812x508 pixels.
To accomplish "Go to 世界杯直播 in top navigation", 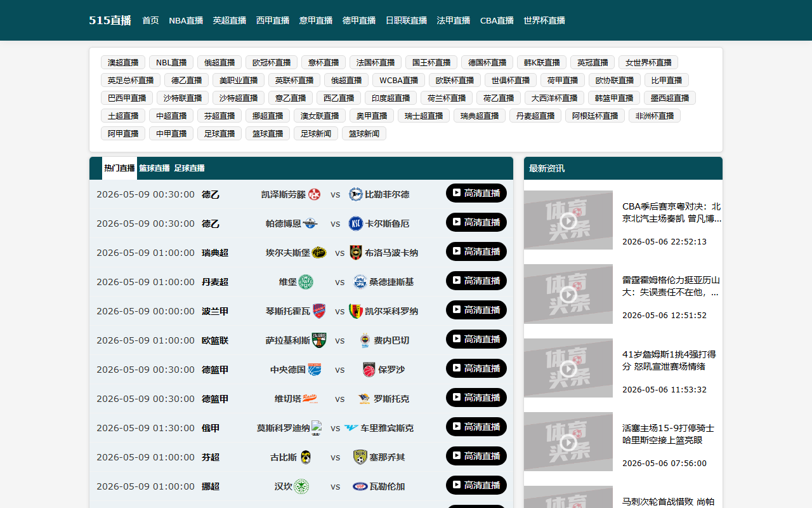I will 544,20.
